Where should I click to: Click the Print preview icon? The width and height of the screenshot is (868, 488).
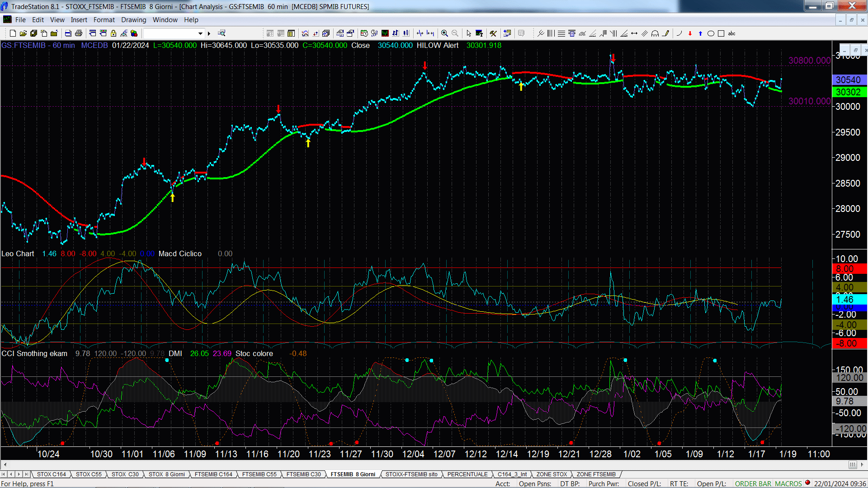68,33
